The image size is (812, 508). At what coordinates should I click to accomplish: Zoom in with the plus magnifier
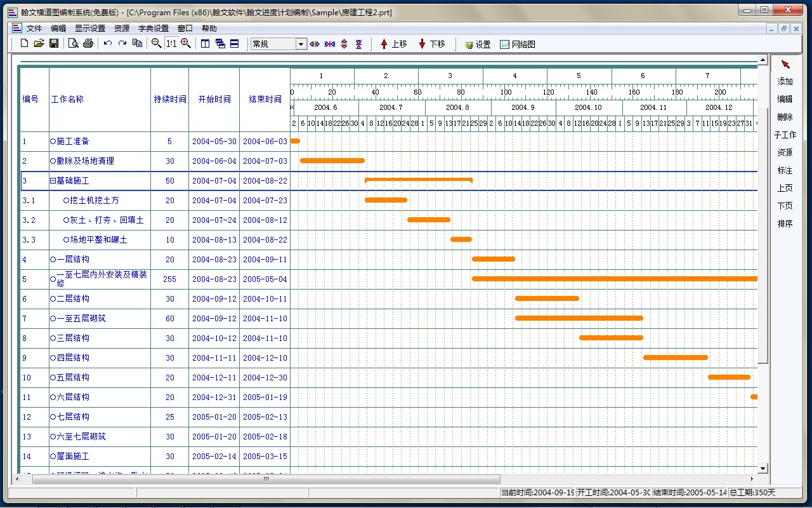(186, 44)
